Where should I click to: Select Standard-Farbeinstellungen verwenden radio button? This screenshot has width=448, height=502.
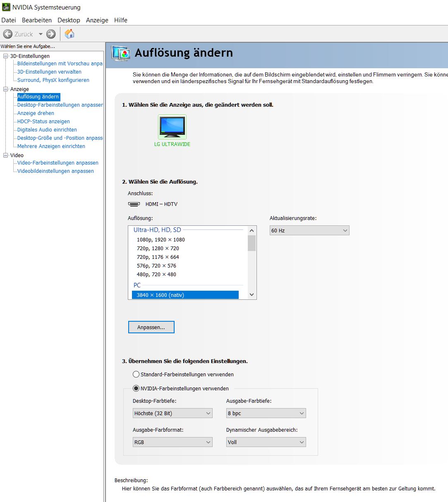(x=136, y=374)
